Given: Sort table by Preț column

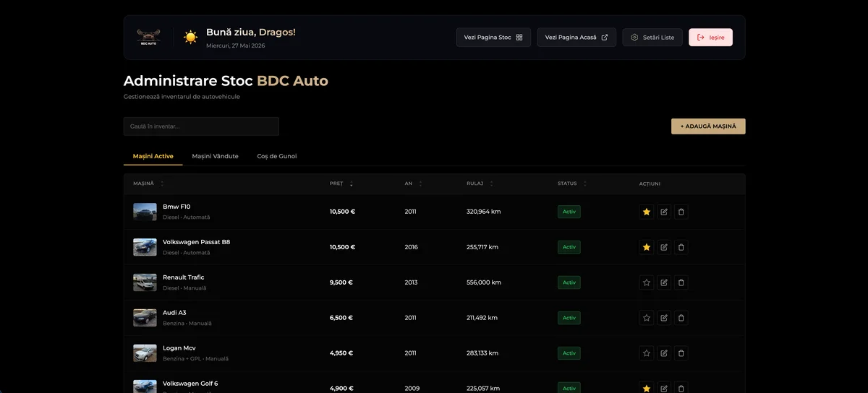Looking at the screenshot, I should click(341, 183).
